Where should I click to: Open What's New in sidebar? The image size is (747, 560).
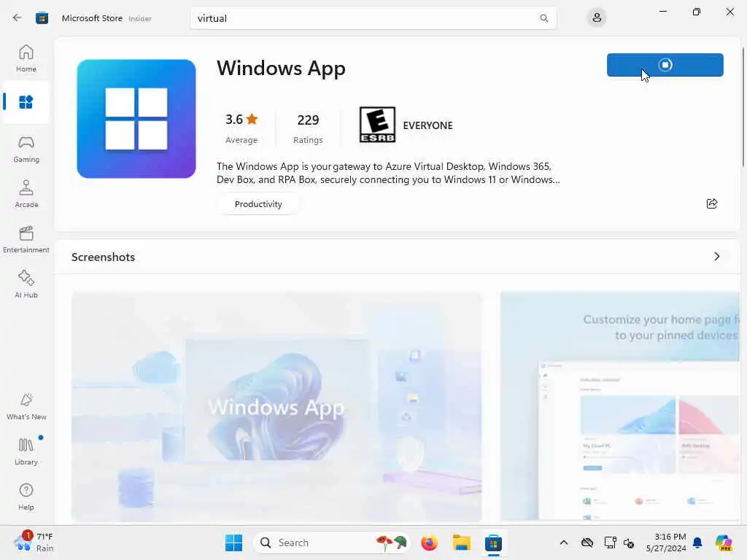(x=26, y=407)
